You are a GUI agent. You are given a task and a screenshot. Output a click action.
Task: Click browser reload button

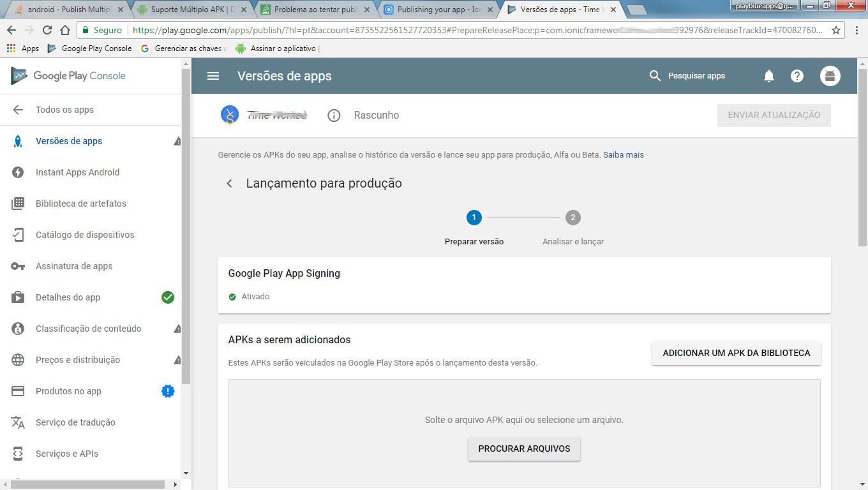(x=47, y=30)
